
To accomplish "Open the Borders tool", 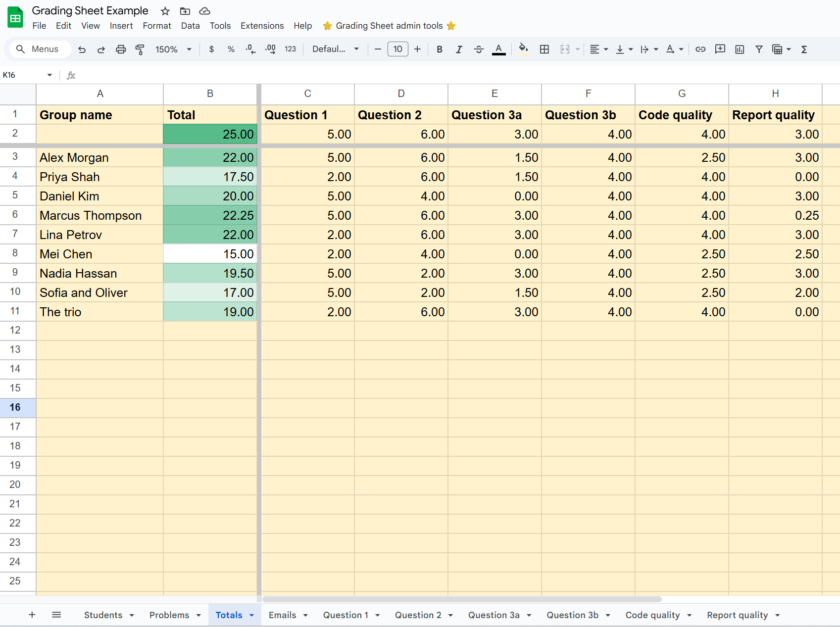I will click(544, 49).
